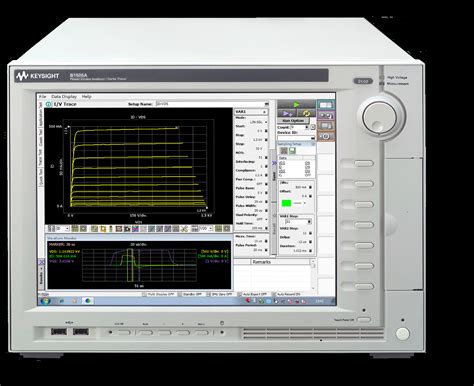474x386 pixels.
Task: Open the Help menu
Action: 87,96
